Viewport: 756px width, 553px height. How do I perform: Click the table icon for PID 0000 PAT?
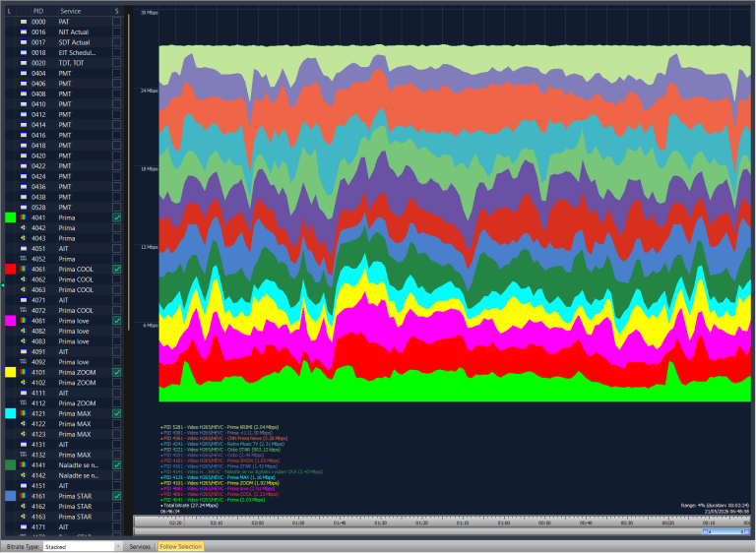click(24, 22)
